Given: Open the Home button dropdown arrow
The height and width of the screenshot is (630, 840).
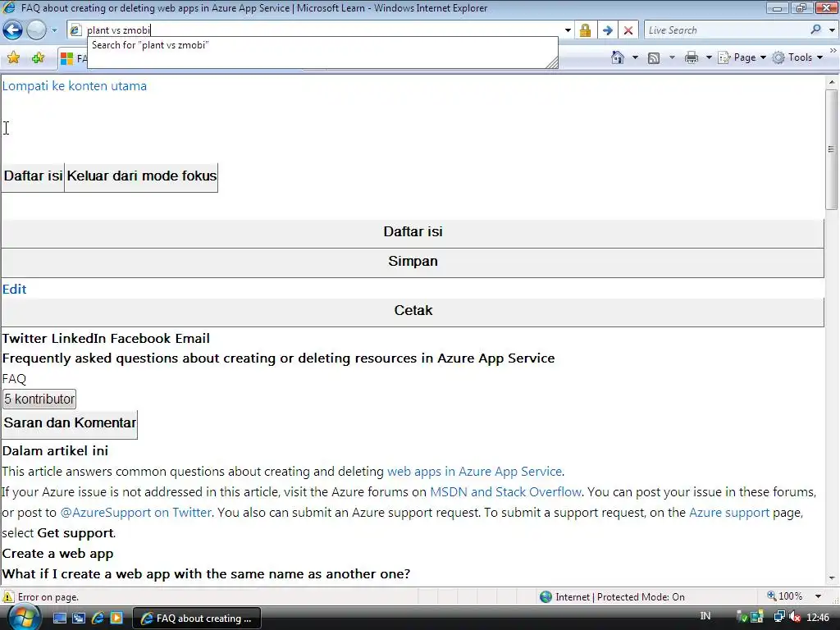Looking at the screenshot, I should [x=636, y=57].
